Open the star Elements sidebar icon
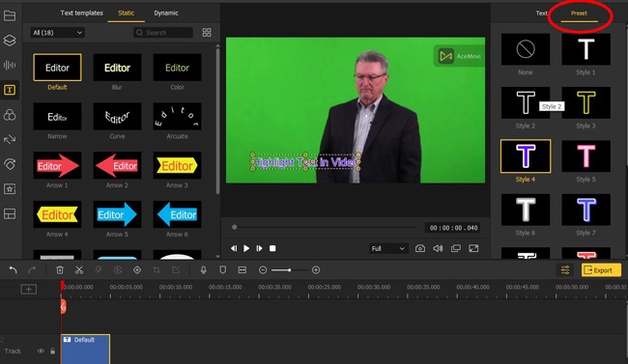The width and height of the screenshot is (628, 364). (10, 189)
